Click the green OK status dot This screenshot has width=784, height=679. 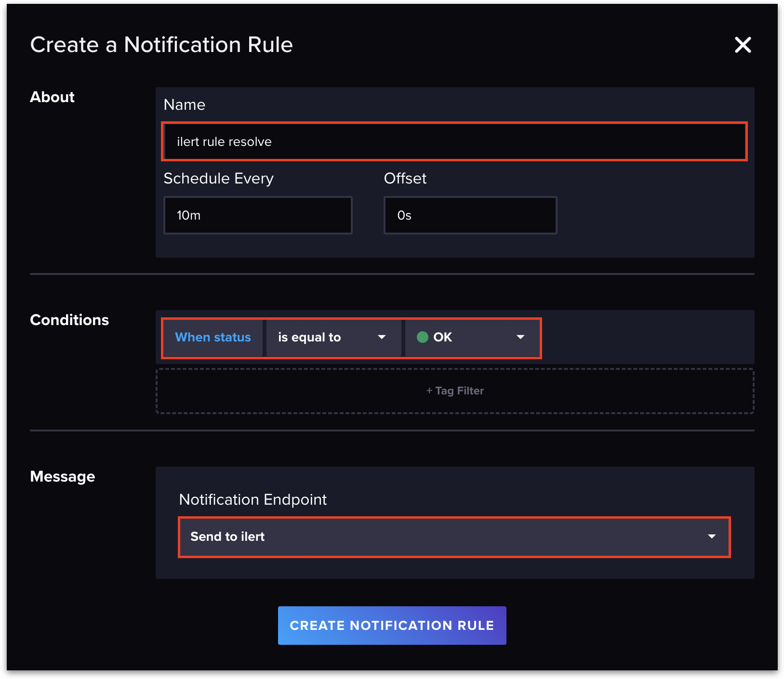pos(422,337)
